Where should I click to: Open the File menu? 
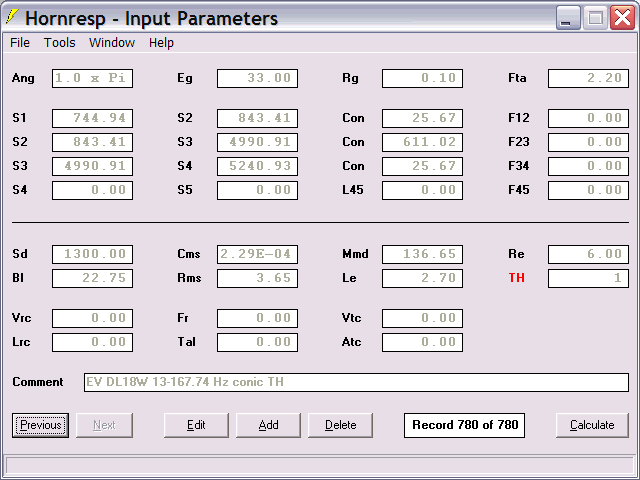[x=20, y=42]
